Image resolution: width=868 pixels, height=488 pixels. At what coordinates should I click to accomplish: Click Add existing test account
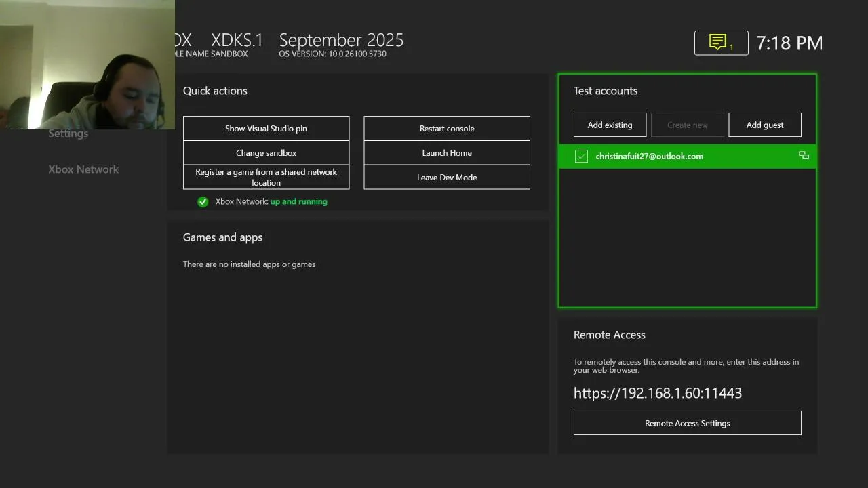[x=610, y=125]
